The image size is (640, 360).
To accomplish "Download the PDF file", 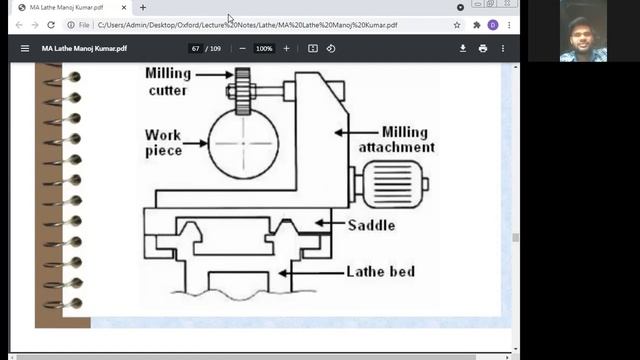I will (463, 49).
